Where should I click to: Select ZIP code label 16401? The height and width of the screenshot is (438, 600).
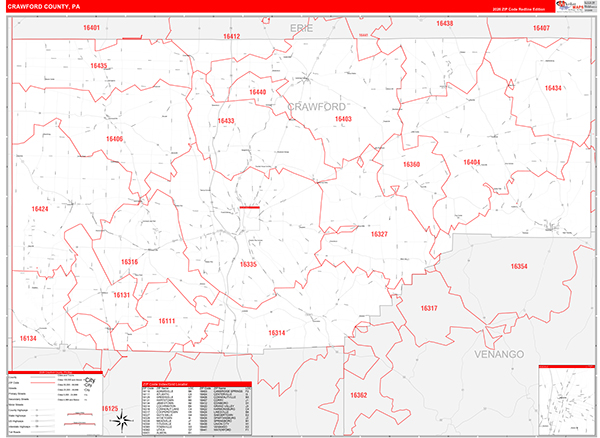(91, 28)
